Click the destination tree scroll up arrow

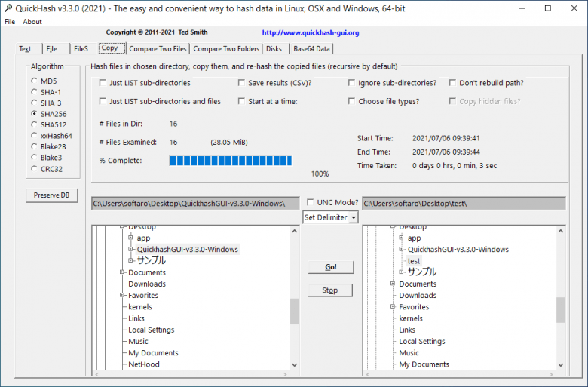point(561,231)
